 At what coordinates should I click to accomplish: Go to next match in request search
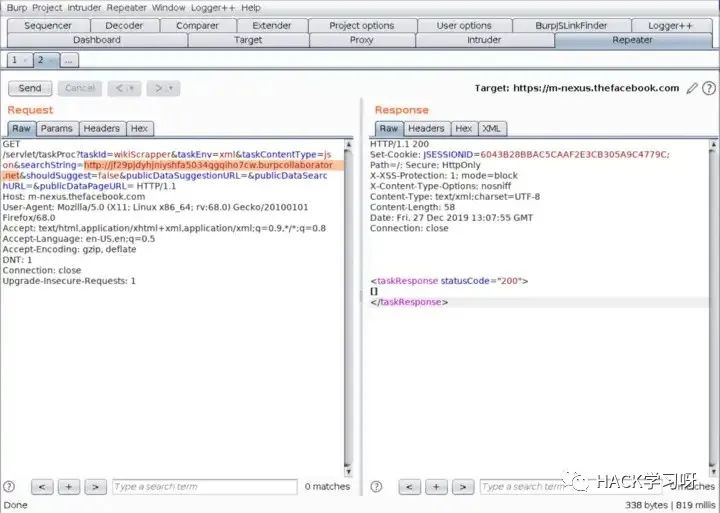[95, 487]
